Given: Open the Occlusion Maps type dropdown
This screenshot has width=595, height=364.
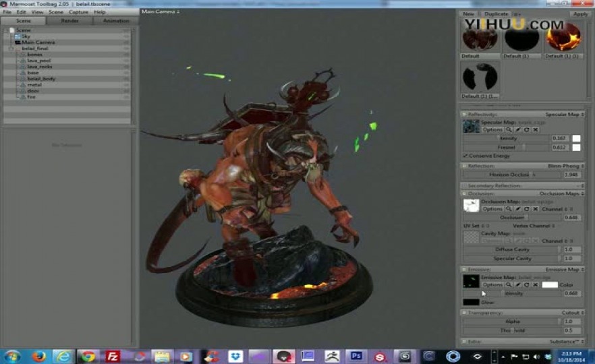Looking at the screenshot, I should pyautogui.click(x=561, y=193).
